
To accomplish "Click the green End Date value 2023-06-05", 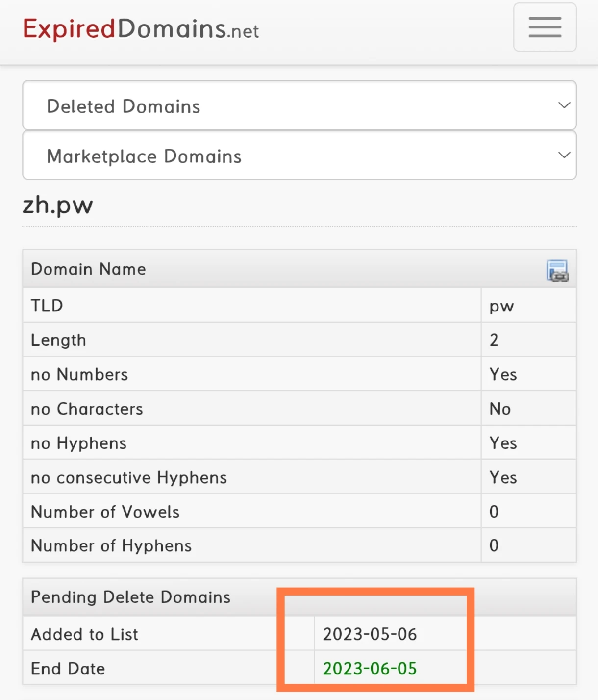I will [370, 669].
